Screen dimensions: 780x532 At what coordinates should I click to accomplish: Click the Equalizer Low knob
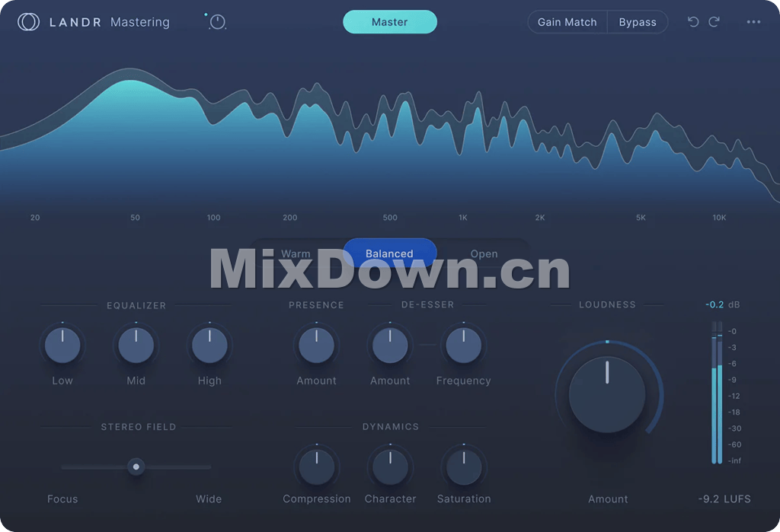[x=62, y=345]
